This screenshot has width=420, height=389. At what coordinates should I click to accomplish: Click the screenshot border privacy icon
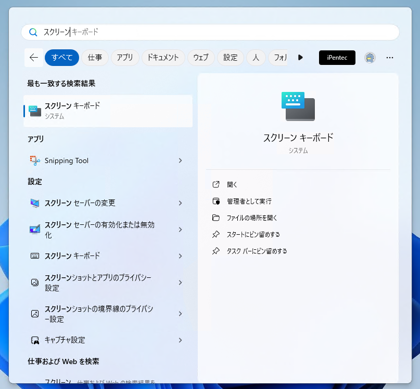[35, 314]
